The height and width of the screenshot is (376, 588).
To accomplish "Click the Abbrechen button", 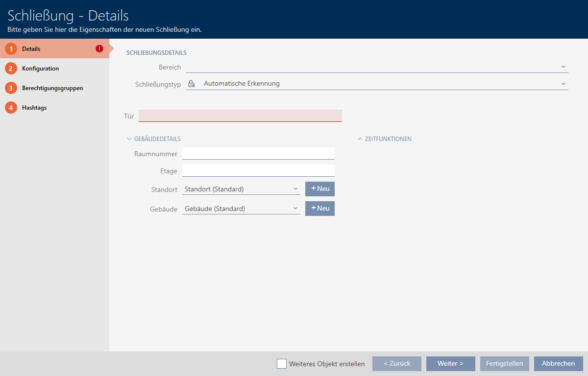I will pyautogui.click(x=558, y=364).
